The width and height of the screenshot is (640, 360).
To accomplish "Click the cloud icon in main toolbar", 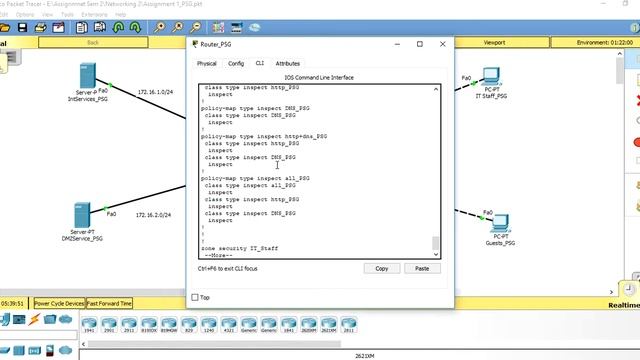I will [255, 28].
